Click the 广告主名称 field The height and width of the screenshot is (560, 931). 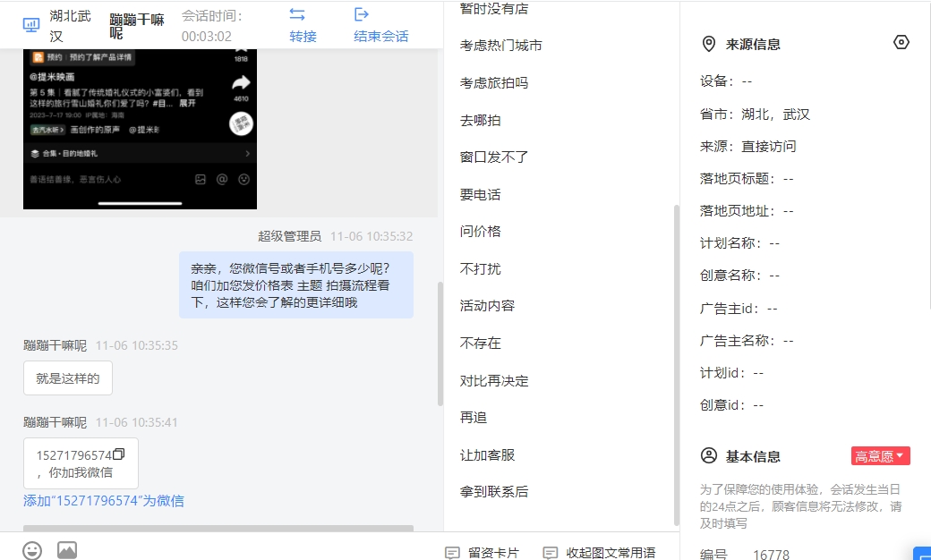[747, 340]
